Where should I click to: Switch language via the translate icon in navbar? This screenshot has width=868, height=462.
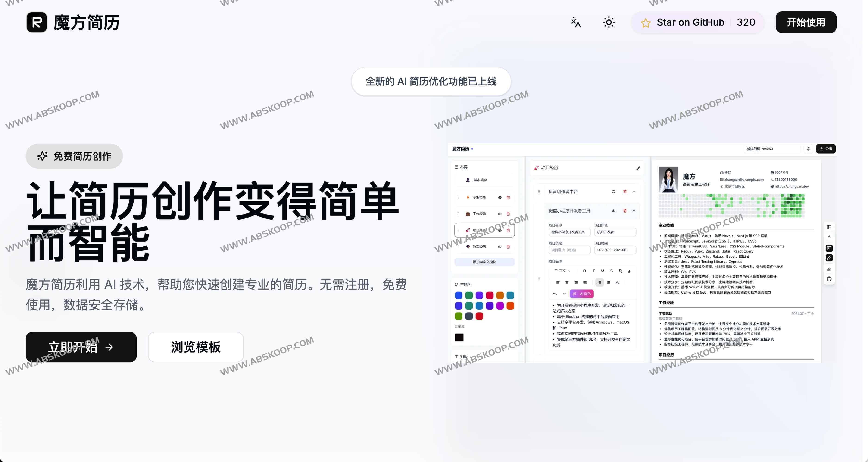pyautogui.click(x=575, y=22)
